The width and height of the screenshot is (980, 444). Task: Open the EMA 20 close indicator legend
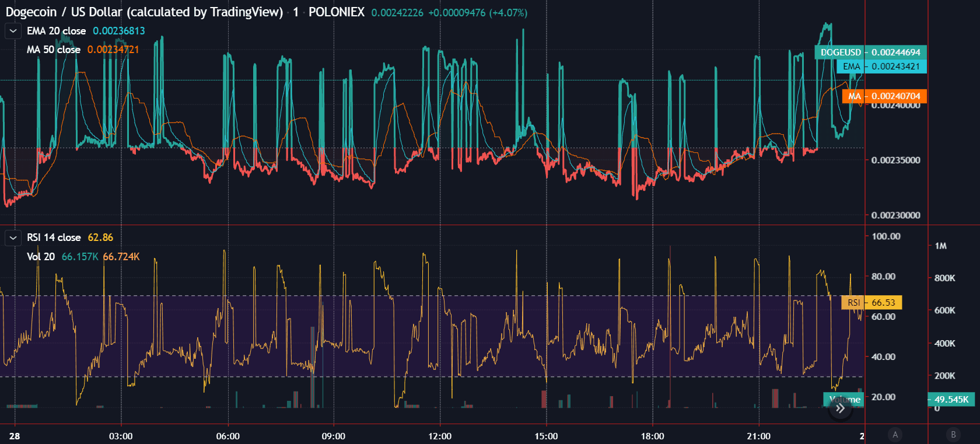click(56, 31)
